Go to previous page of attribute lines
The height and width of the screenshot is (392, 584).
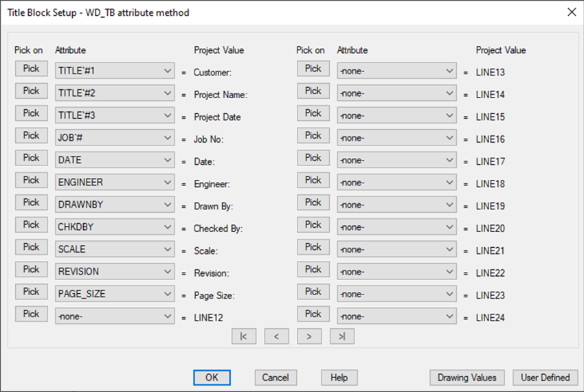tap(276, 336)
